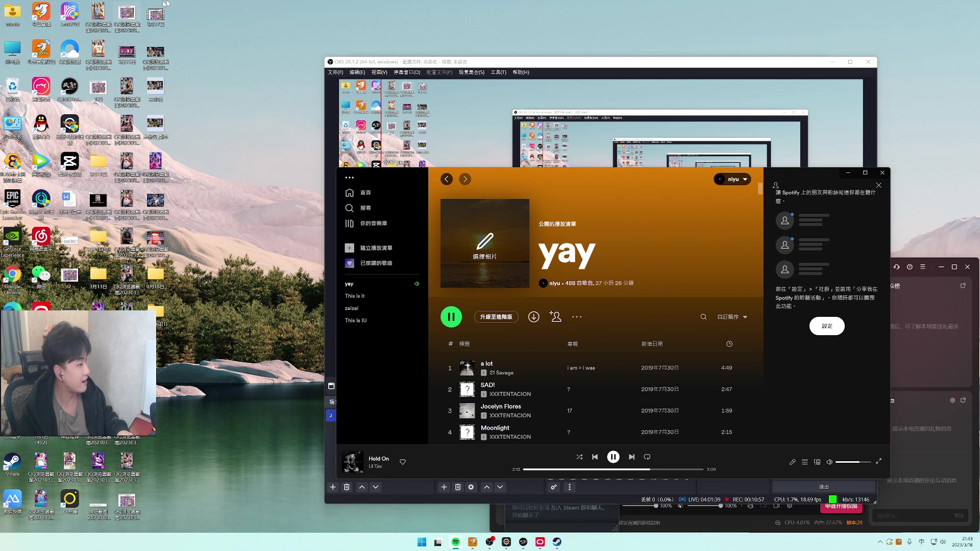Adjust the Spotify volume slider

point(853,462)
